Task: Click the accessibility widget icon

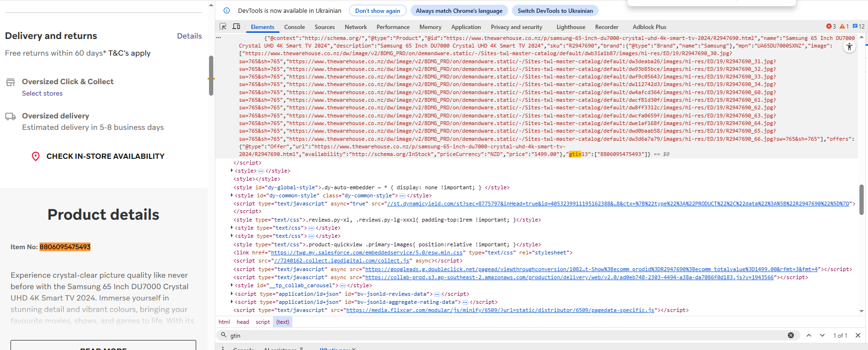Action: (x=849, y=47)
